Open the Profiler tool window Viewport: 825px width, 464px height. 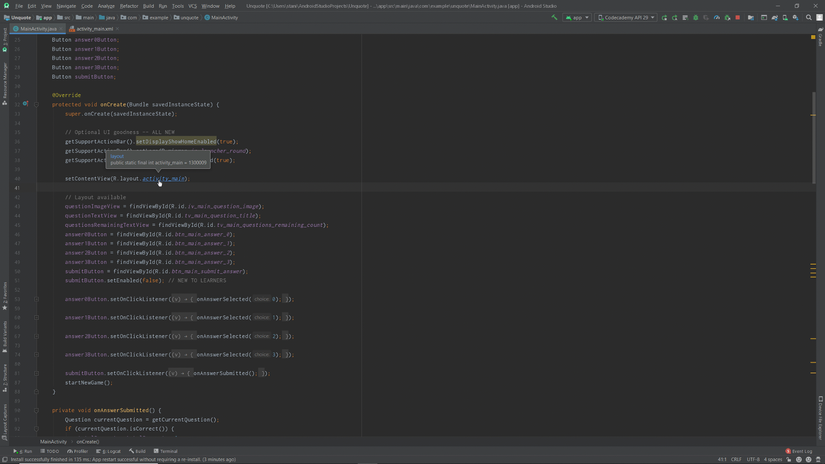(77, 451)
